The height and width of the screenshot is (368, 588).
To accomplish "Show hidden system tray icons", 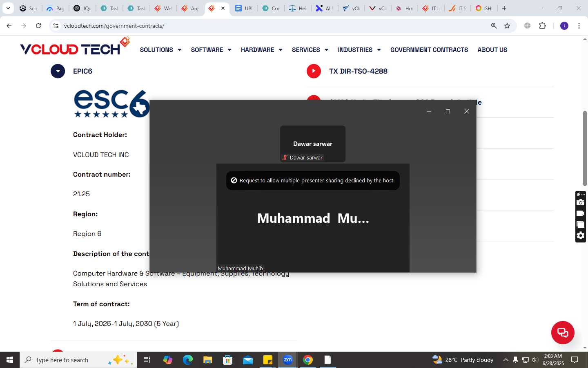I will point(506,360).
